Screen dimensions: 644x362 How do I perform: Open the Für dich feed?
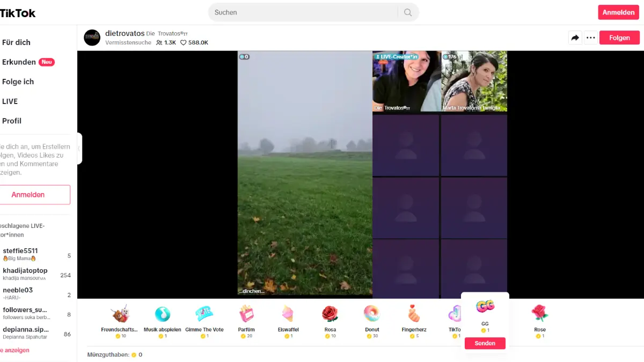click(16, 42)
